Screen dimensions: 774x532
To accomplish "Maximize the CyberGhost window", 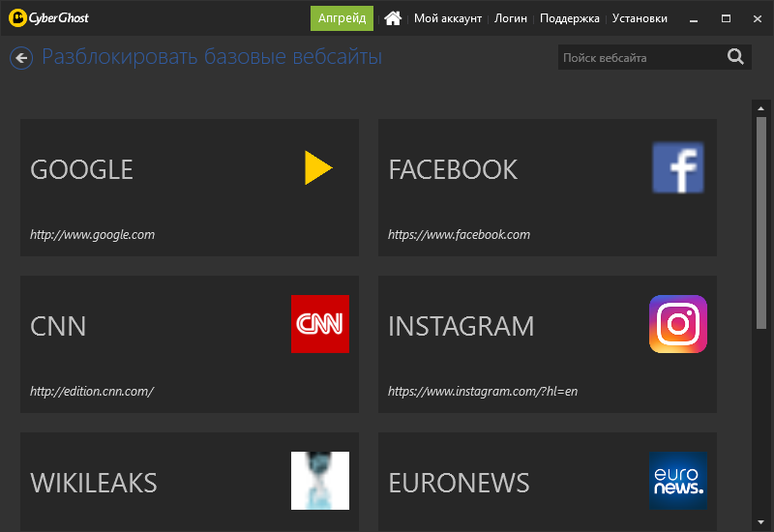I will (726, 18).
